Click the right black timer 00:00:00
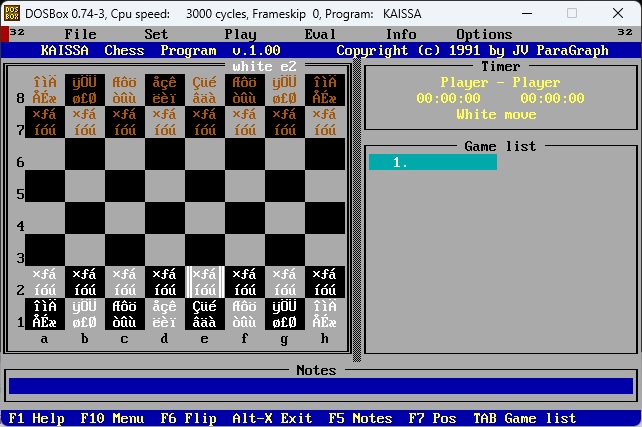The width and height of the screenshot is (642, 427). pos(552,98)
